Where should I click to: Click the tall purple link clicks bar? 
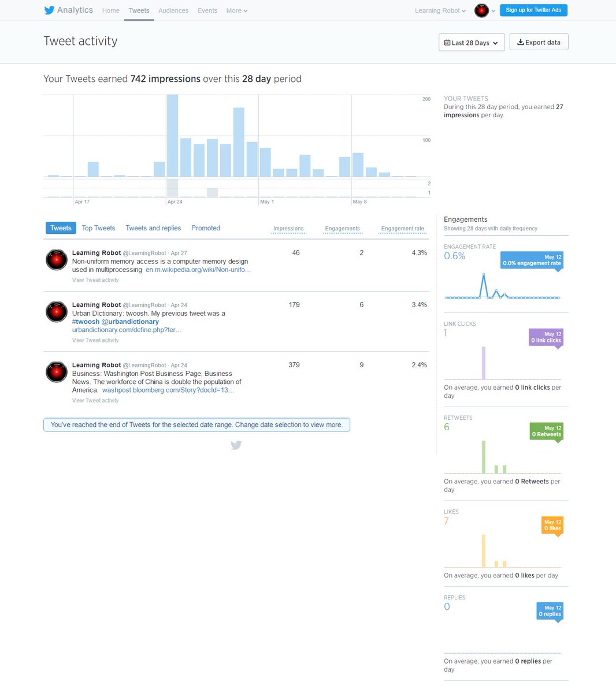click(x=484, y=363)
